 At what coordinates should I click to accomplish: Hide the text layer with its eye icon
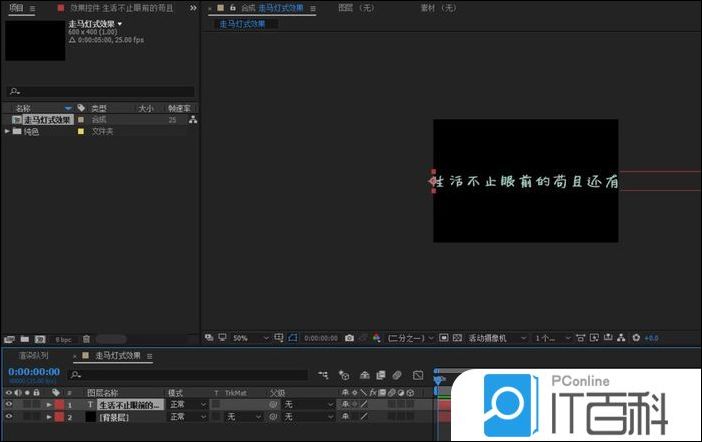[9, 404]
